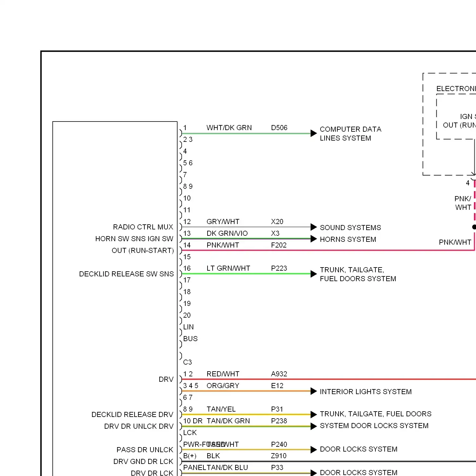Click pin number 16
The image size is (476, 476).
click(x=187, y=268)
